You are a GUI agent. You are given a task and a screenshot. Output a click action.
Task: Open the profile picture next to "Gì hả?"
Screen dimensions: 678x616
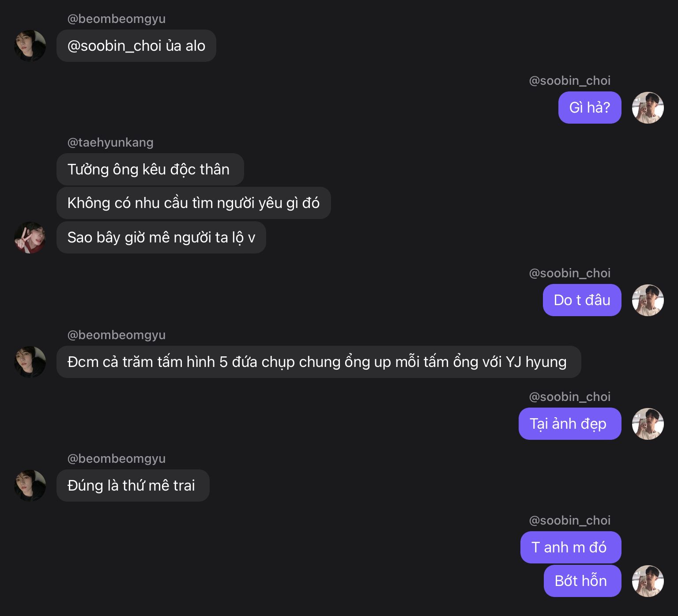coord(648,108)
